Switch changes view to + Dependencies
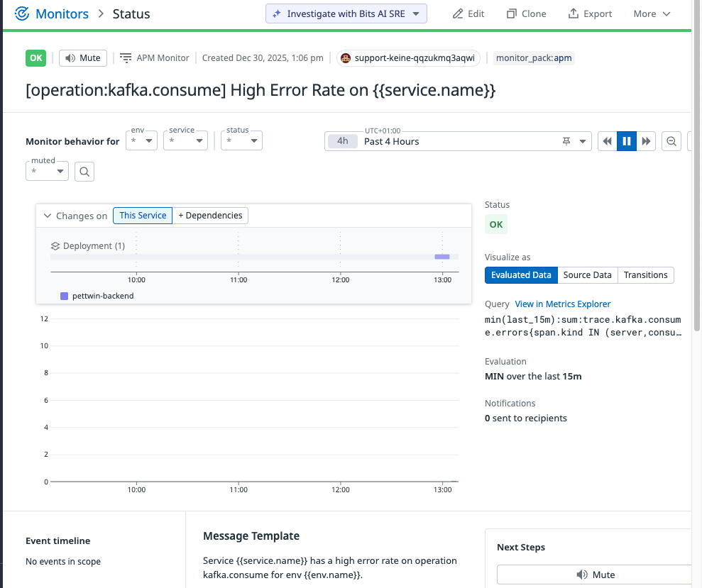The image size is (702, 588). (x=210, y=215)
